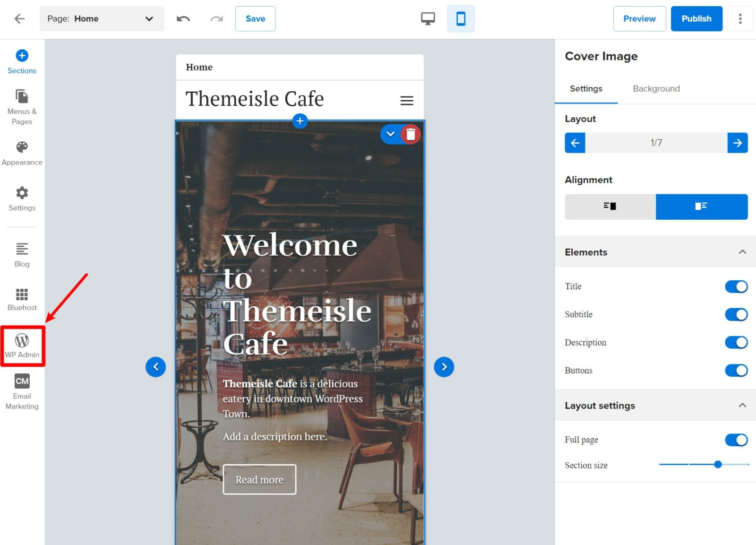The height and width of the screenshot is (545, 756).
Task: Advance the layout stepper with right arrow
Action: (737, 142)
